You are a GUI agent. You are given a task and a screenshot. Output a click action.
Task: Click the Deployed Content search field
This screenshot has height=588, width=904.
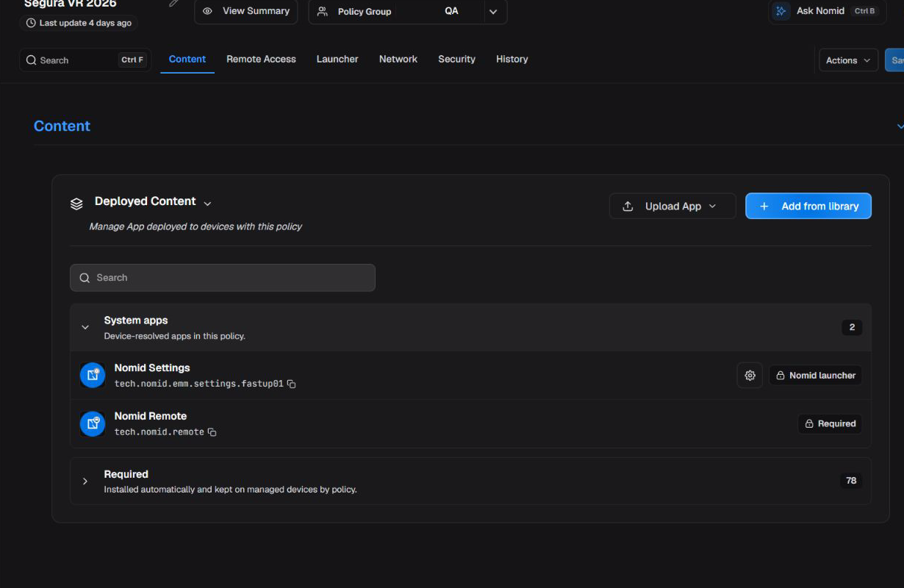[x=223, y=278]
